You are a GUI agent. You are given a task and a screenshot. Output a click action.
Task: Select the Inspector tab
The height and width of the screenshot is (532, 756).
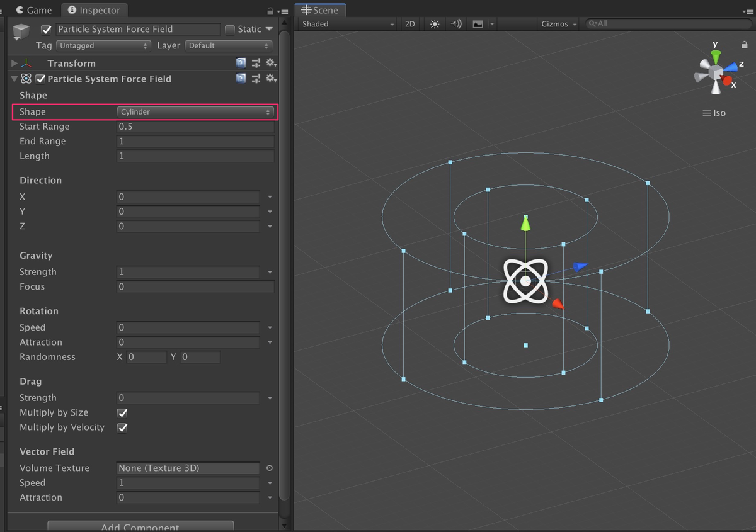[x=94, y=10]
